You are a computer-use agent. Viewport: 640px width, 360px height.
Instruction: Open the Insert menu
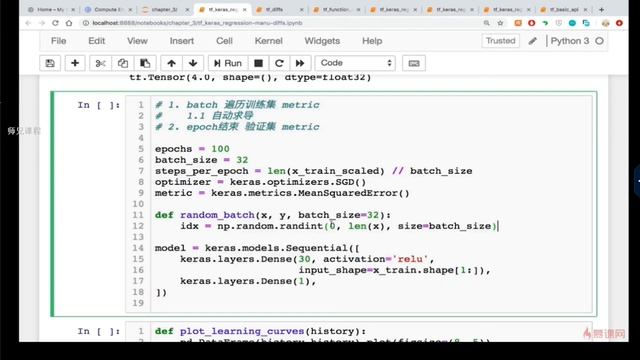click(182, 41)
